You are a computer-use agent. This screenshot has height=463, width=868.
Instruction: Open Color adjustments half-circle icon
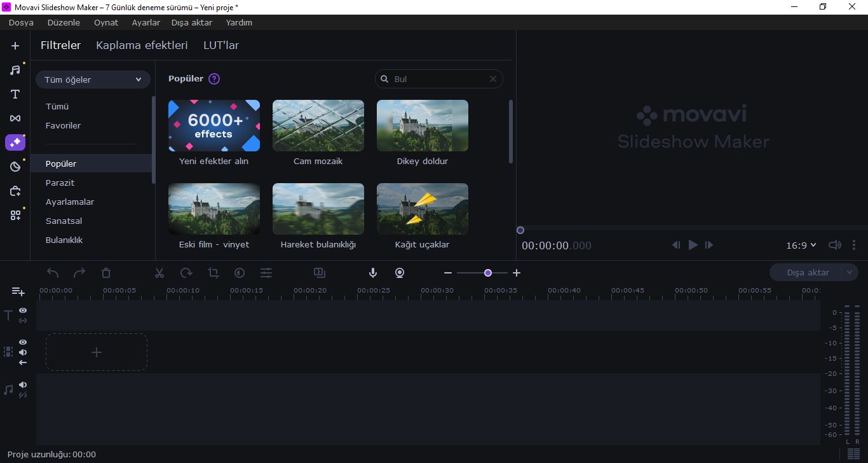point(240,273)
